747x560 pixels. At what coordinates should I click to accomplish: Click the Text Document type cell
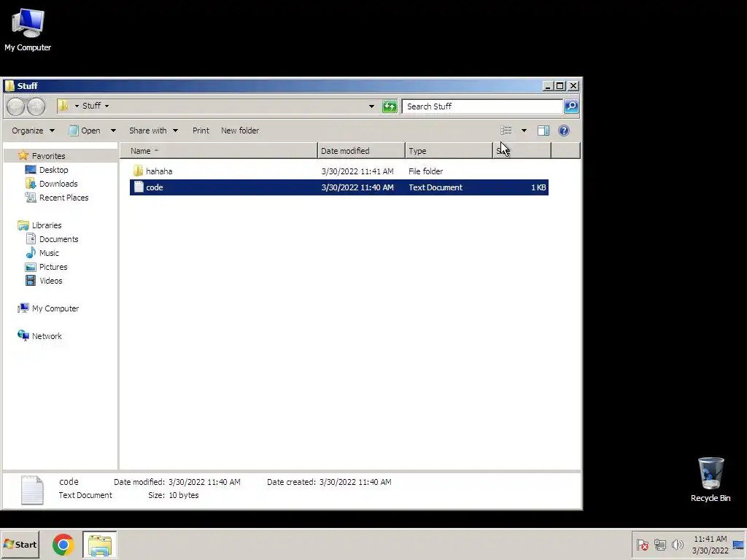coord(436,187)
